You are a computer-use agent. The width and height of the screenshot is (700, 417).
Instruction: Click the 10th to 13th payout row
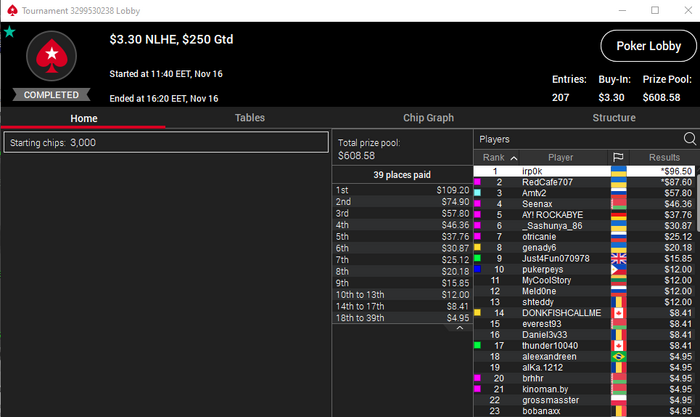[402, 295]
